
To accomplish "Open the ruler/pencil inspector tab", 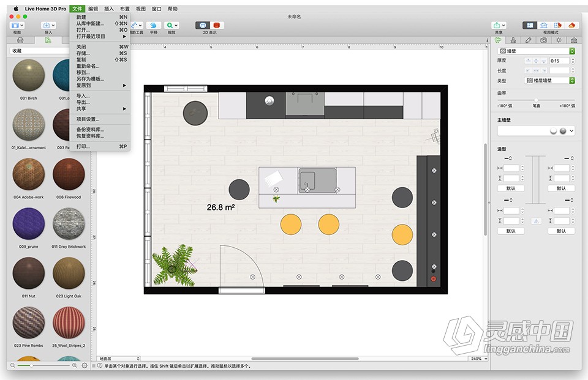I will (529, 40).
